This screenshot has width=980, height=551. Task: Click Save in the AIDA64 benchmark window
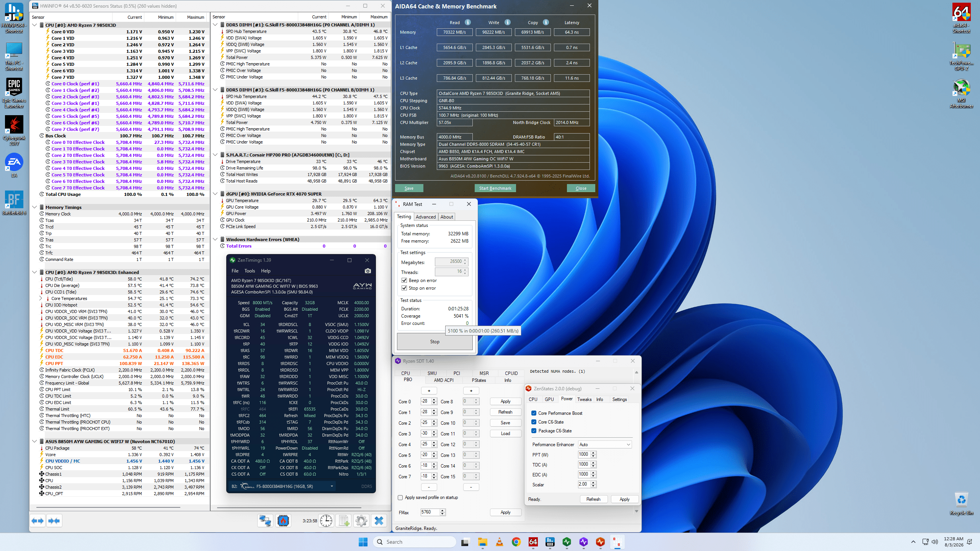tap(409, 188)
